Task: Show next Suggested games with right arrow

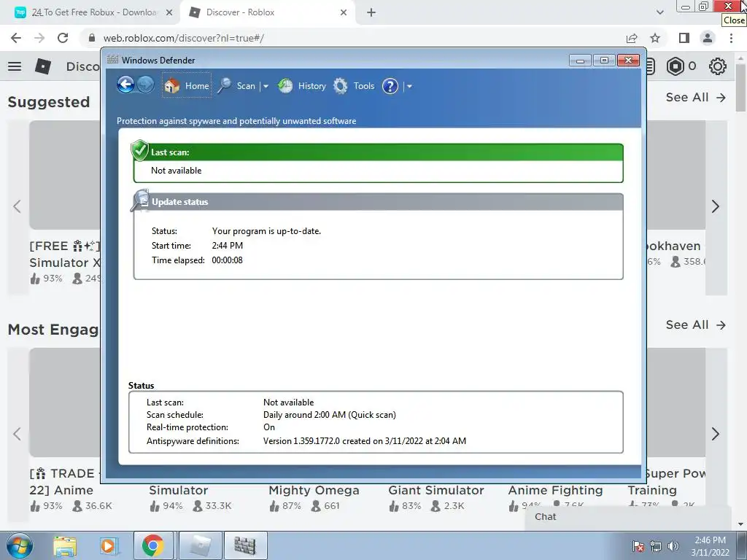Action: pos(716,206)
